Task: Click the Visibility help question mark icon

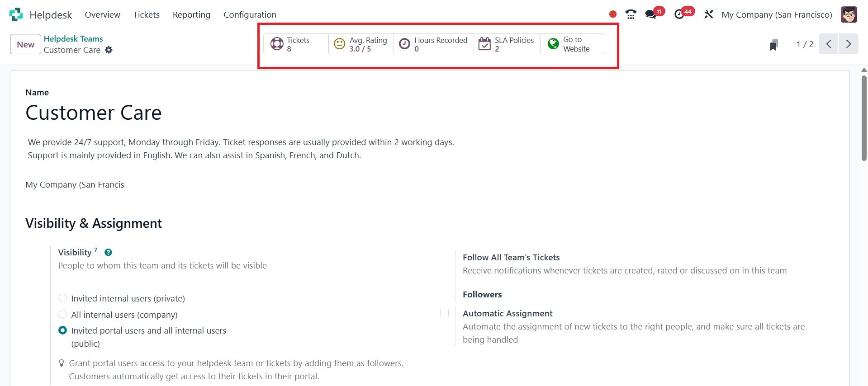Action: click(x=108, y=252)
